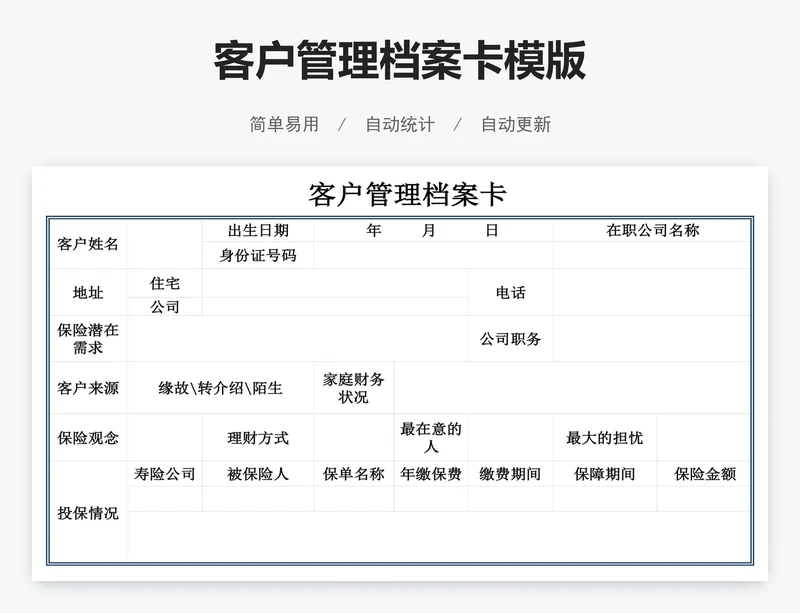
Task: Click the 月 text in date cell
Action: pyautogui.click(x=429, y=230)
